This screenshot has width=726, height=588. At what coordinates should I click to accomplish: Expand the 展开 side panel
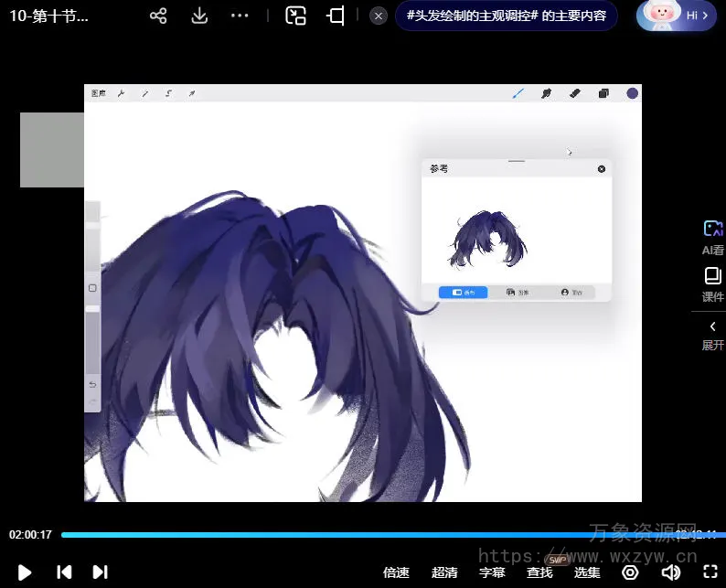point(712,335)
